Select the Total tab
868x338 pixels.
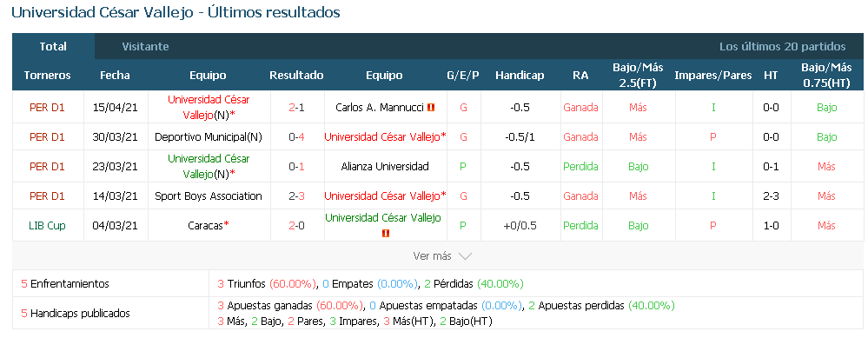coord(53,46)
